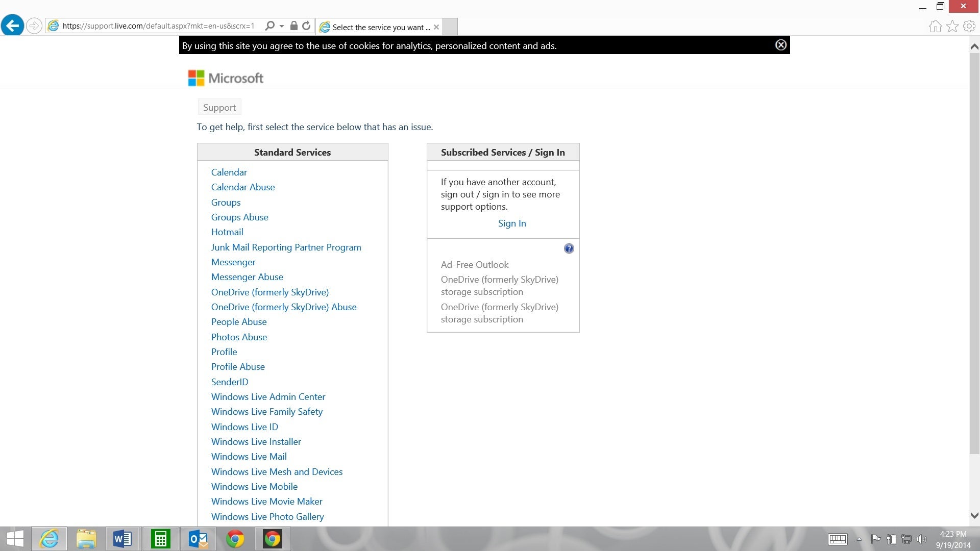980x551 pixels.
Task: Go back using the browser back arrow
Action: pyautogui.click(x=12, y=26)
